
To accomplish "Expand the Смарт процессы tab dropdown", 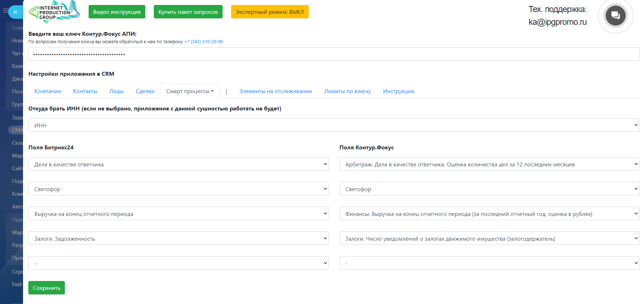I will [190, 91].
